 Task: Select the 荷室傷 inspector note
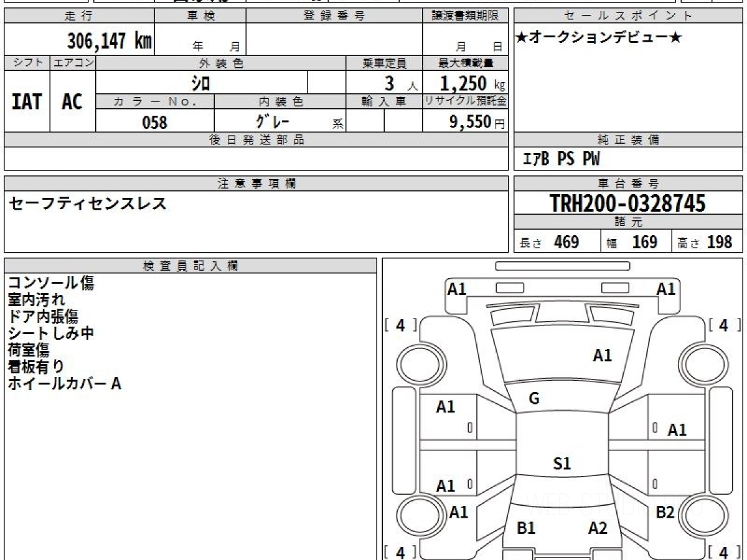coord(29,350)
